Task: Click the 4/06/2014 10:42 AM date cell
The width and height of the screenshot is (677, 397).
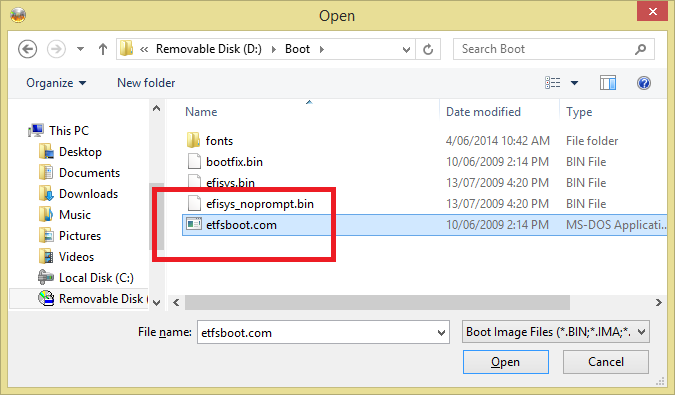Action: [497, 141]
